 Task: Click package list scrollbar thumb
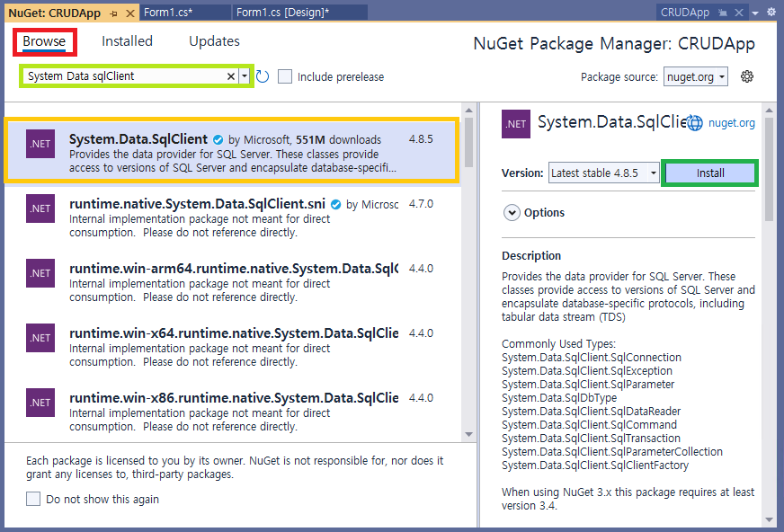click(x=468, y=142)
